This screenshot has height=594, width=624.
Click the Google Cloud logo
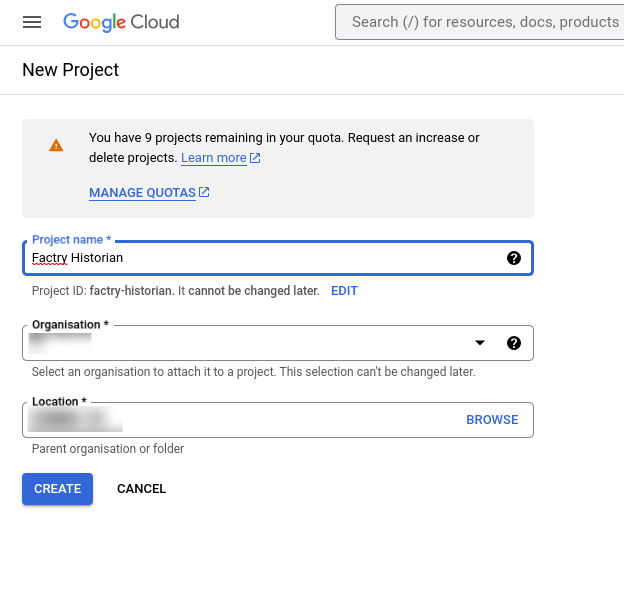pos(121,22)
